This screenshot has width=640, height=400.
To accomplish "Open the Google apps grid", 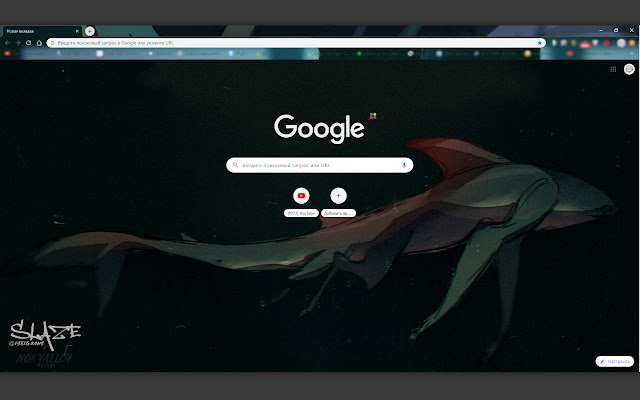I will point(613,69).
